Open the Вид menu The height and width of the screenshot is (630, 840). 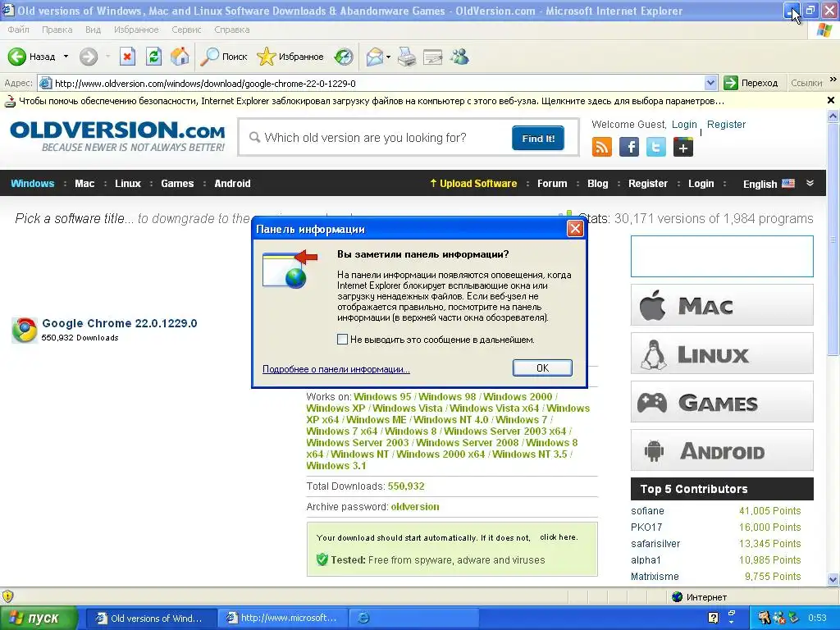point(94,30)
